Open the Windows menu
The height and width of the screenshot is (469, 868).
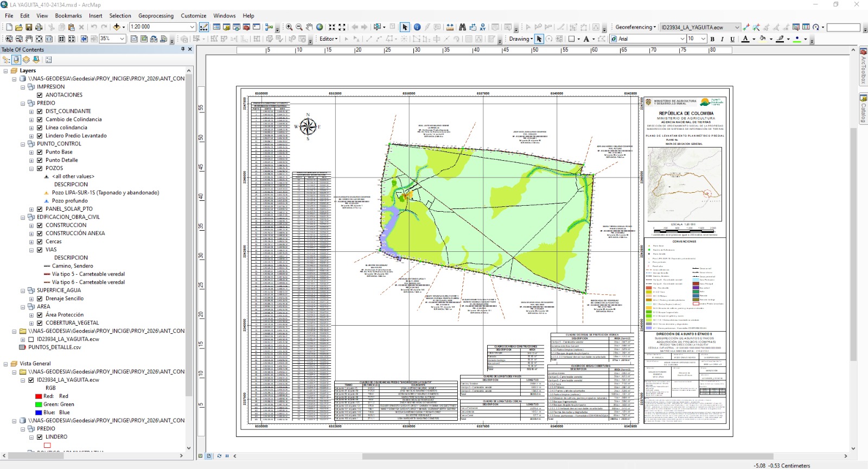point(225,16)
